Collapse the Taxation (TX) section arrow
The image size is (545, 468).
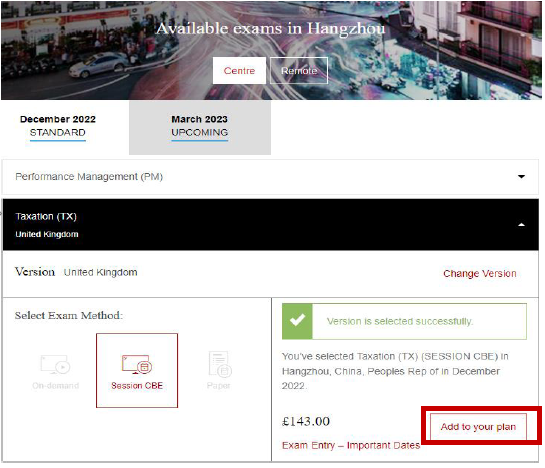click(x=521, y=225)
